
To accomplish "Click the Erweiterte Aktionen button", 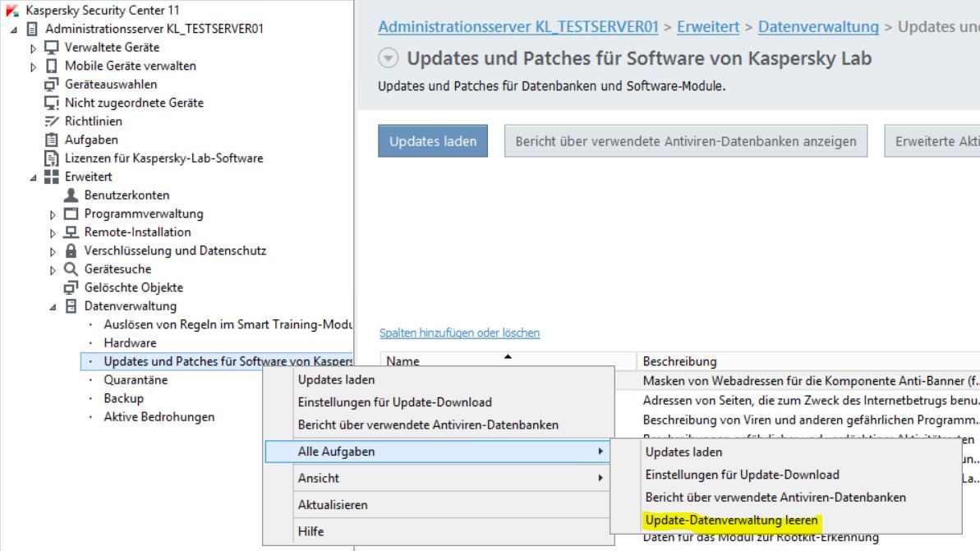I will tap(932, 141).
